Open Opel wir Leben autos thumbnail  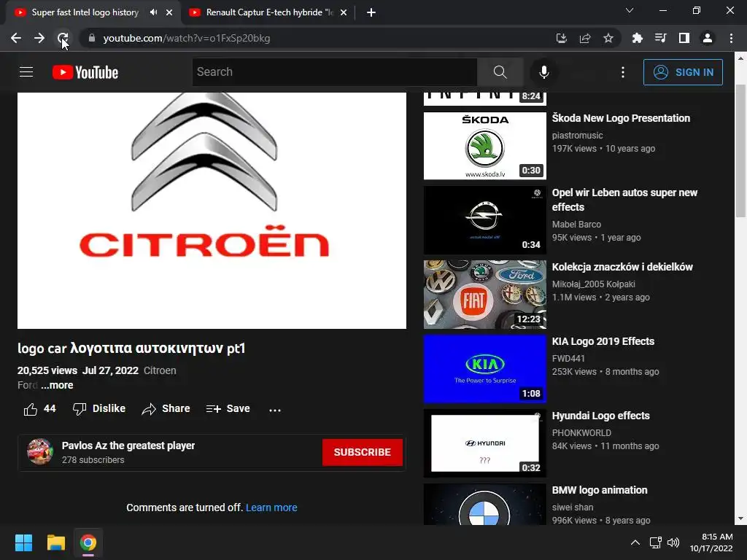click(x=484, y=220)
